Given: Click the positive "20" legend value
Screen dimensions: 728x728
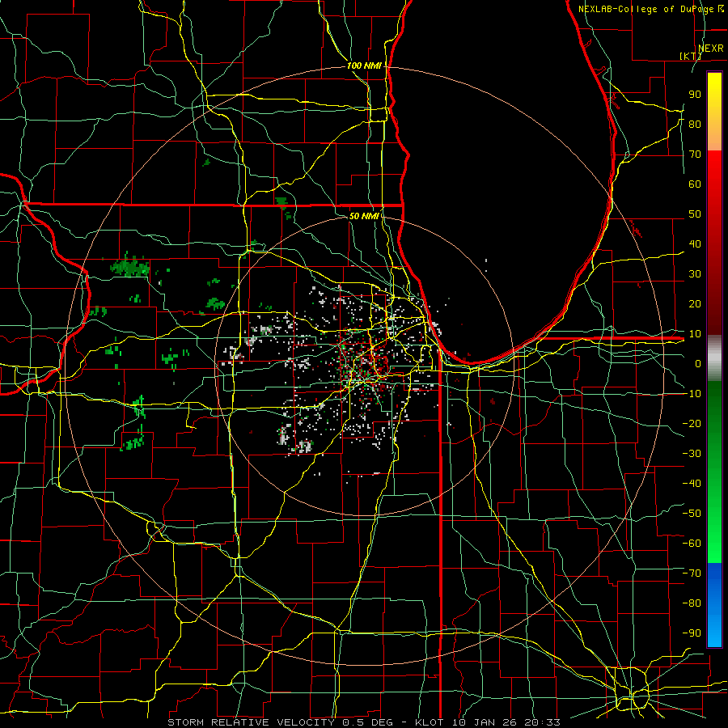Looking at the screenshot, I should click(x=695, y=304).
